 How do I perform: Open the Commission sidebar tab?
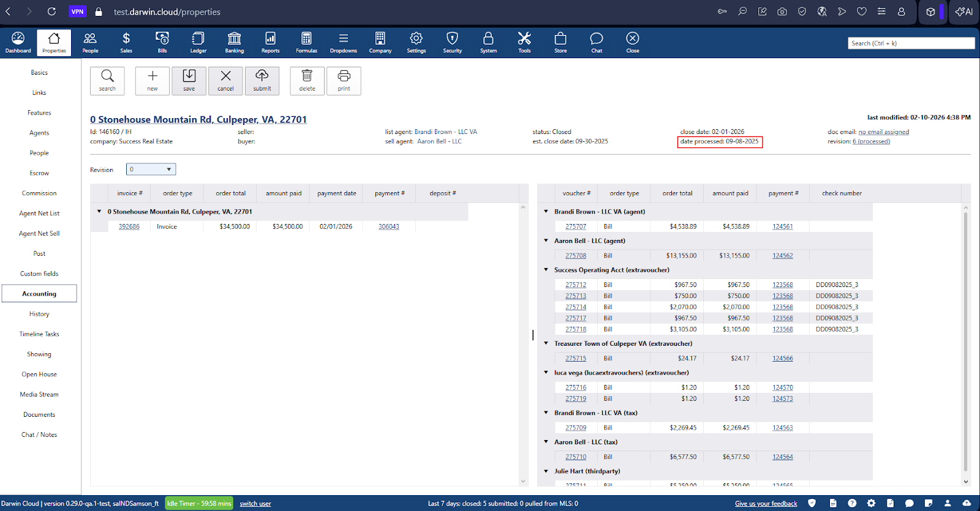(39, 193)
